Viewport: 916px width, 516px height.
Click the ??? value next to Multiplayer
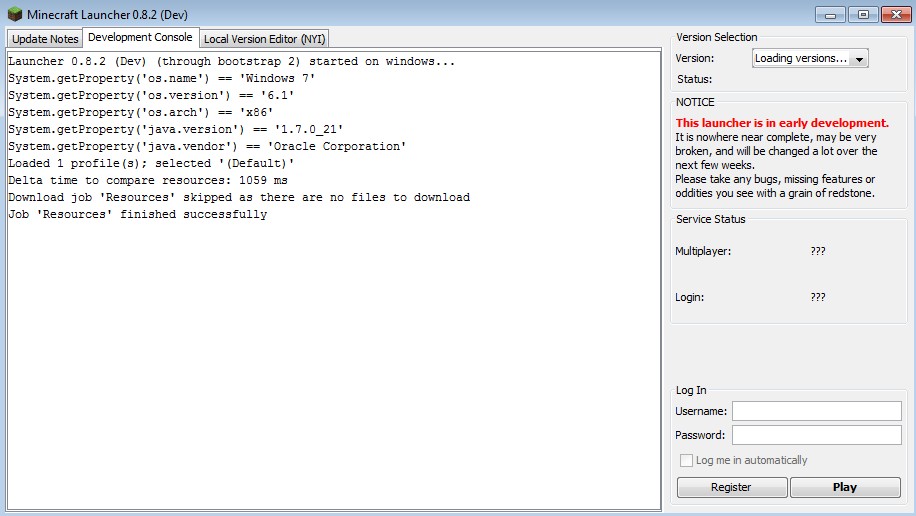coord(818,251)
